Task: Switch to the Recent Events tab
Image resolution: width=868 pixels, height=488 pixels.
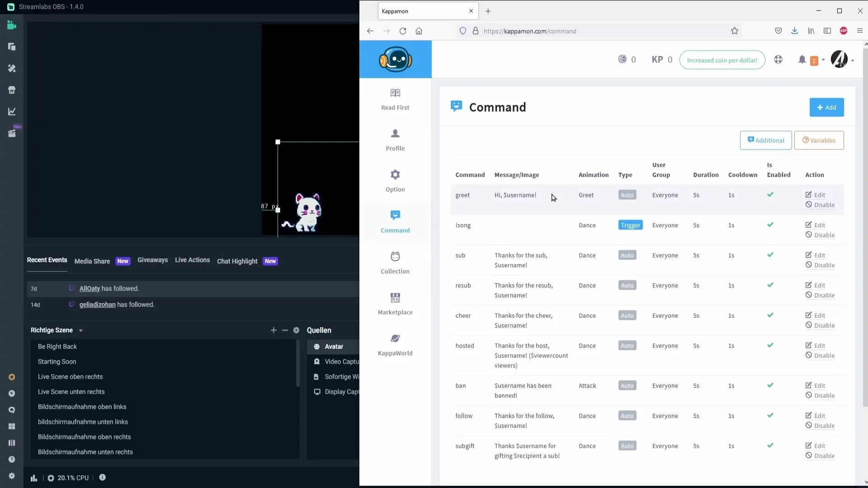Action: pyautogui.click(x=47, y=260)
